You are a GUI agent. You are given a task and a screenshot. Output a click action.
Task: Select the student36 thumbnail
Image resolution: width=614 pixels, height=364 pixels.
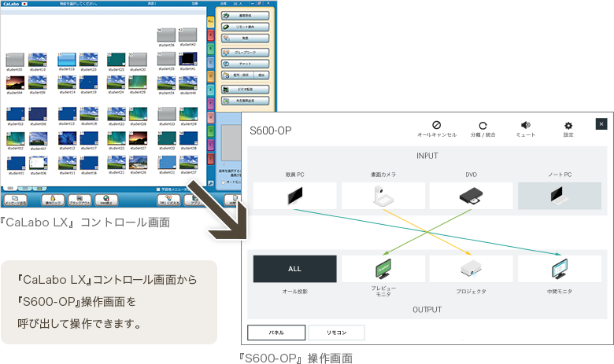pyautogui.click(x=166, y=35)
